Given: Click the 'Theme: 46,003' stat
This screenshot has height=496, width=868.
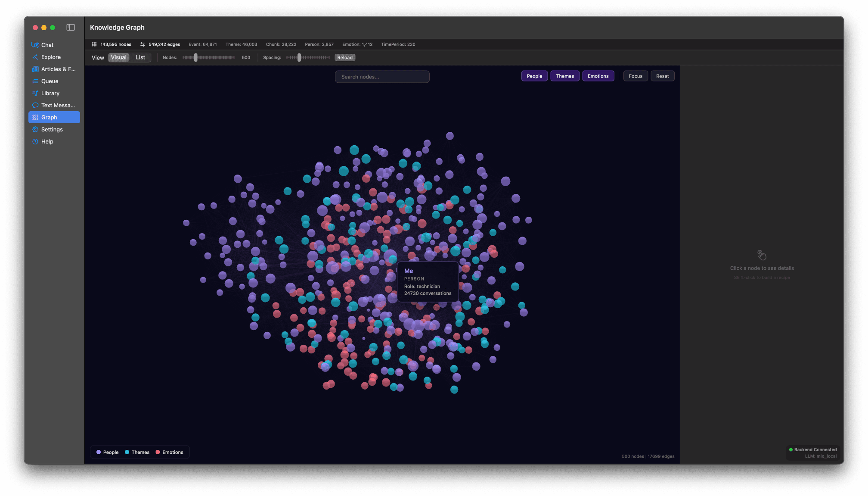Looking at the screenshot, I should point(241,44).
